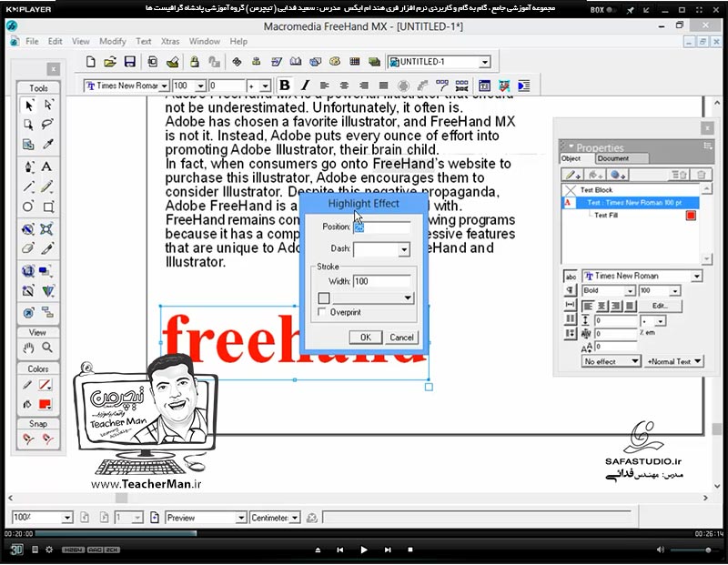Cancel the Highlight Effect dialog
Viewport: 728px width, 565px height.
point(401,337)
